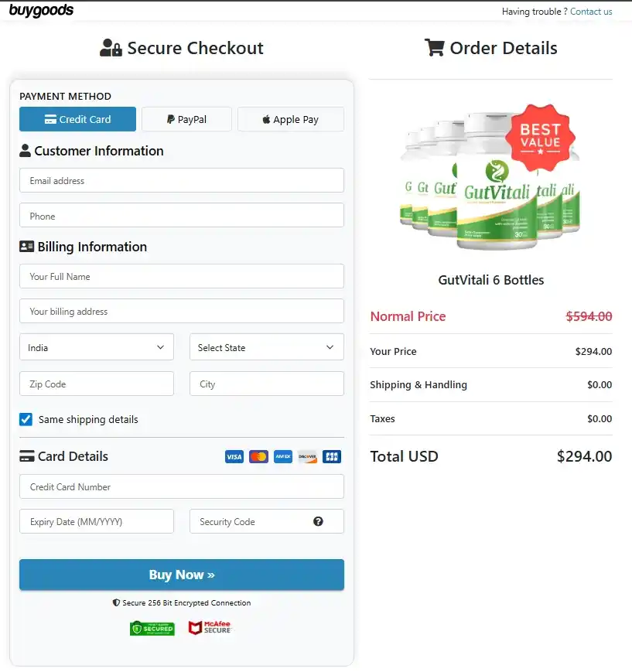Click the buygoods logo
The image size is (632, 672).
pyautogui.click(x=41, y=11)
